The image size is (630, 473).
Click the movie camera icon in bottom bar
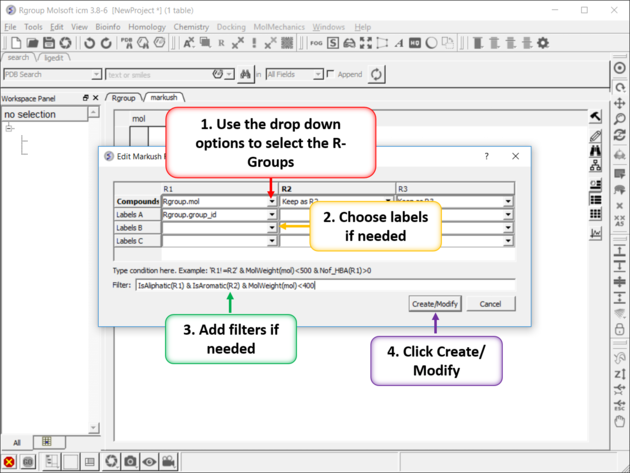(169, 462)
